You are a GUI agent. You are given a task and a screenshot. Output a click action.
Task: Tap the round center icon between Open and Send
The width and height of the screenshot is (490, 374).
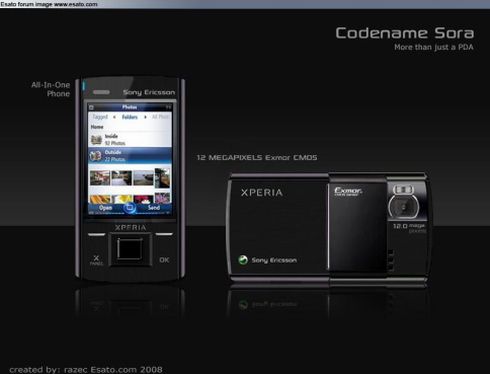(129, 208)
